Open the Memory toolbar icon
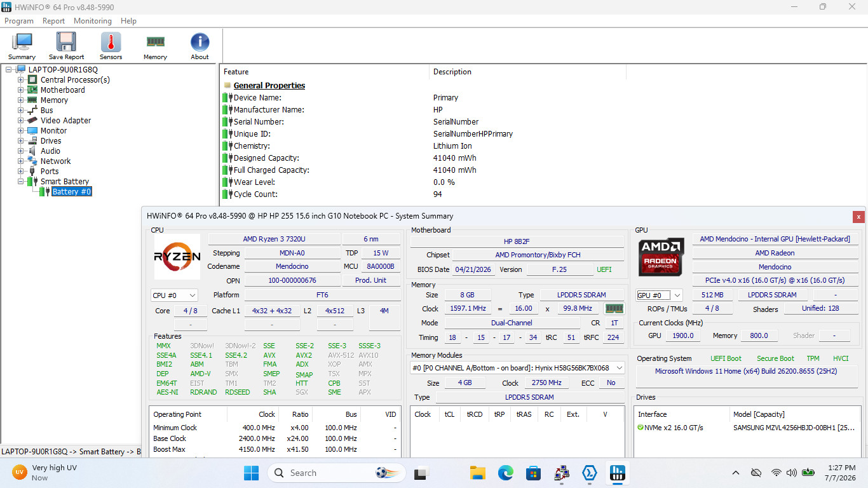Viewport: 868px width, 488px height. pyautogui.click(x=155, y=46)
